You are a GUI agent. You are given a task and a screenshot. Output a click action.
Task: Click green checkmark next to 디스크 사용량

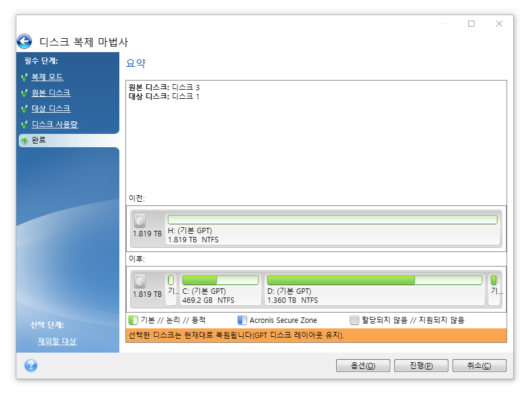pos(24,125)
